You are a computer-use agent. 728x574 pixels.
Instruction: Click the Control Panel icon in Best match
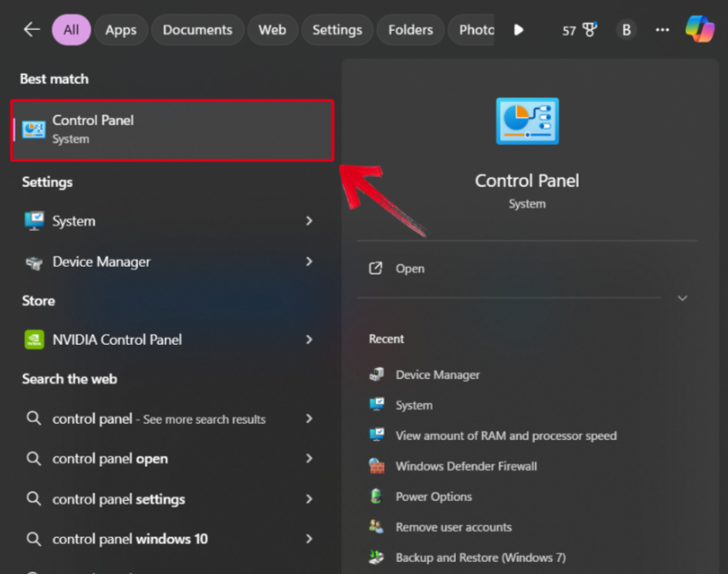click(33, 130)
